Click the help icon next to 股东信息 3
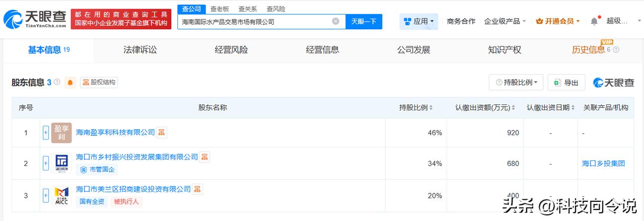 click(x=57, y=82)
